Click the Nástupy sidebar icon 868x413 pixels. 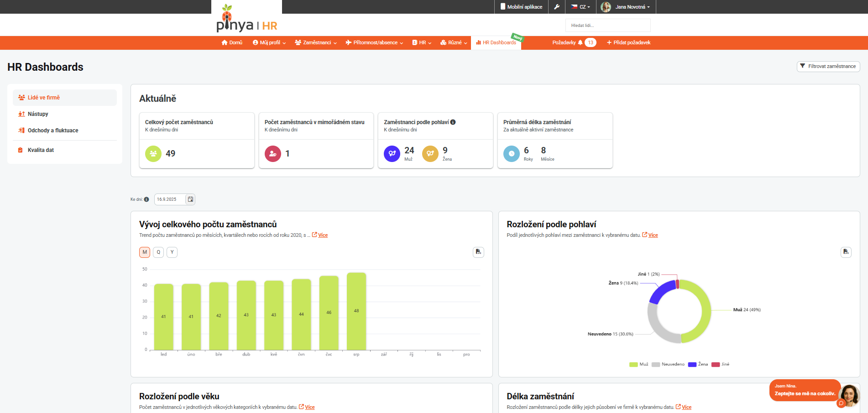[x=21, y=114]
